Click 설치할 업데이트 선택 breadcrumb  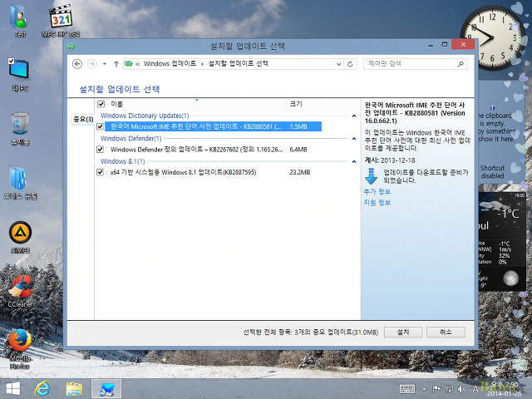239,64
